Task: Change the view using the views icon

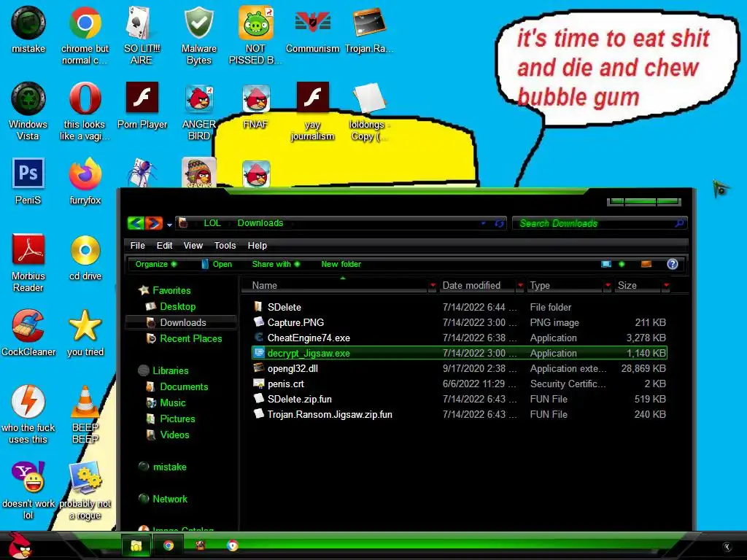Action: pyautogui.click(x=606, y=264)
